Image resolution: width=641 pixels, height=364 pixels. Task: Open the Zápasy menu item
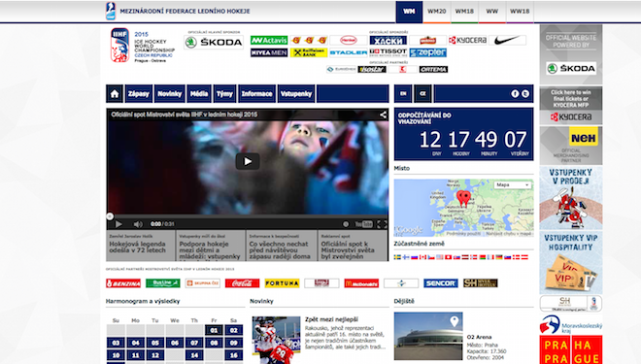[139, 93]
